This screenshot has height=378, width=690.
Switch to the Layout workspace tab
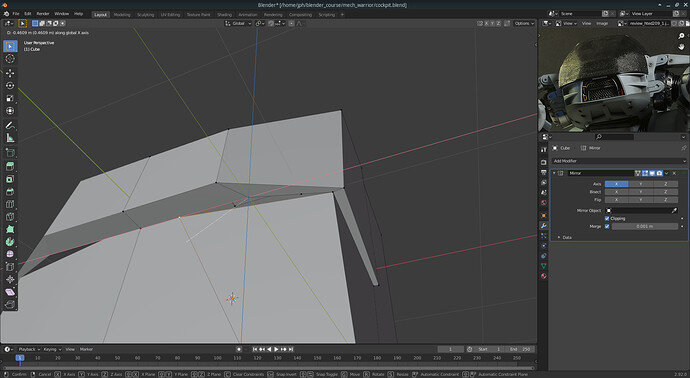[100, 15]
